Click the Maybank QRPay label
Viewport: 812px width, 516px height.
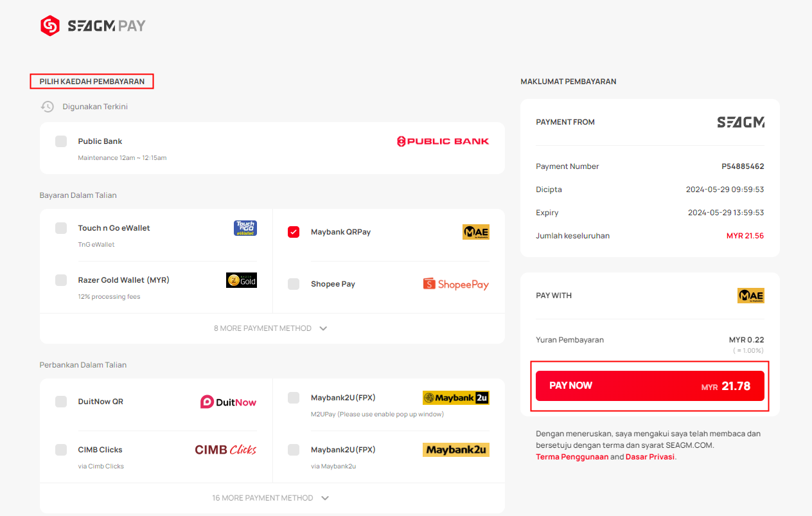[x=340, y=232]
